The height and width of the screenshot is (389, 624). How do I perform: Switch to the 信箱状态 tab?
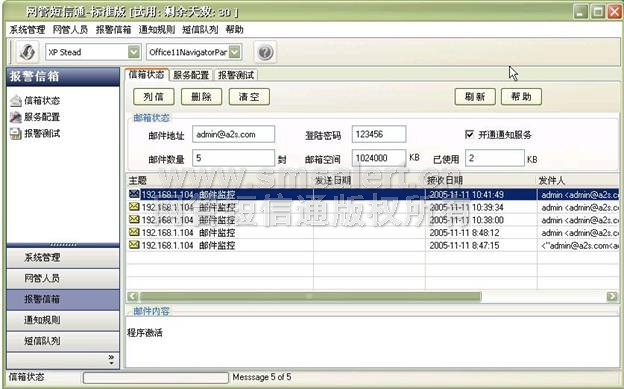pos(146,74)
